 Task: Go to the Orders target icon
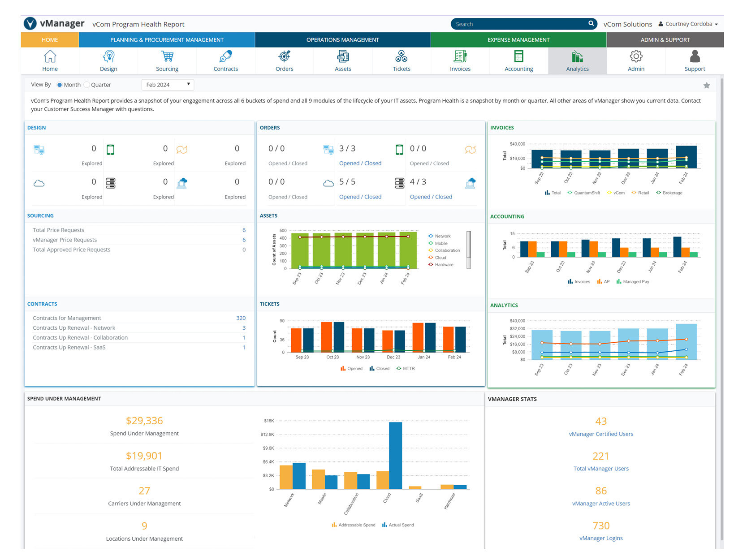pyautogui.click(x=284, y=57)
